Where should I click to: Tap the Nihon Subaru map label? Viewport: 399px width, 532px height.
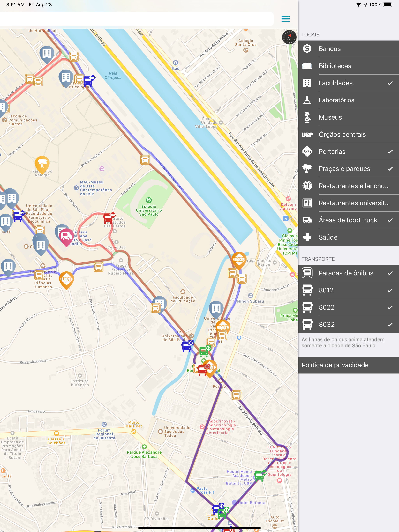click(251, 301)
